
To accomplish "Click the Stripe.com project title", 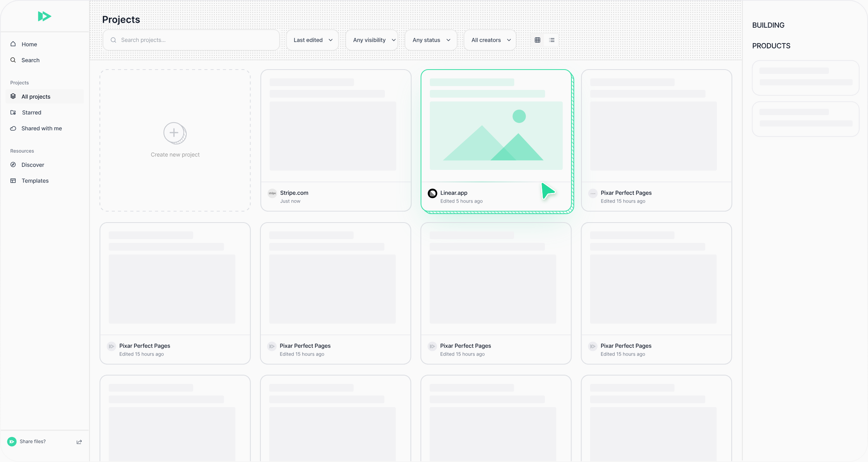I will point(294,193).
